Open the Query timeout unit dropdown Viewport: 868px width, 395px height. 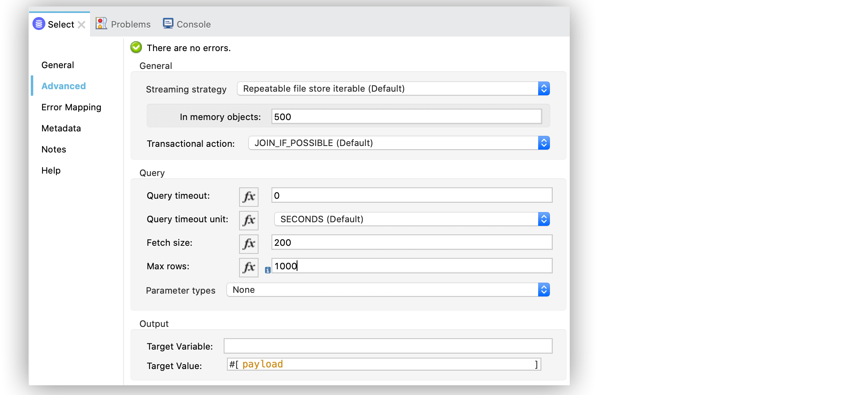tap(544, 219)
